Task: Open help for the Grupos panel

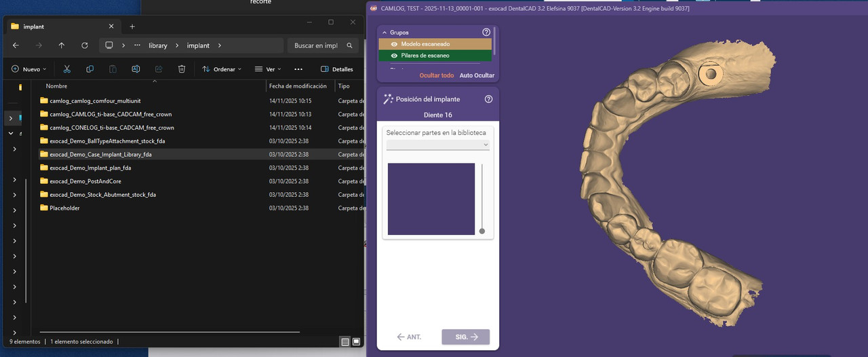Action: click(486, 32)
